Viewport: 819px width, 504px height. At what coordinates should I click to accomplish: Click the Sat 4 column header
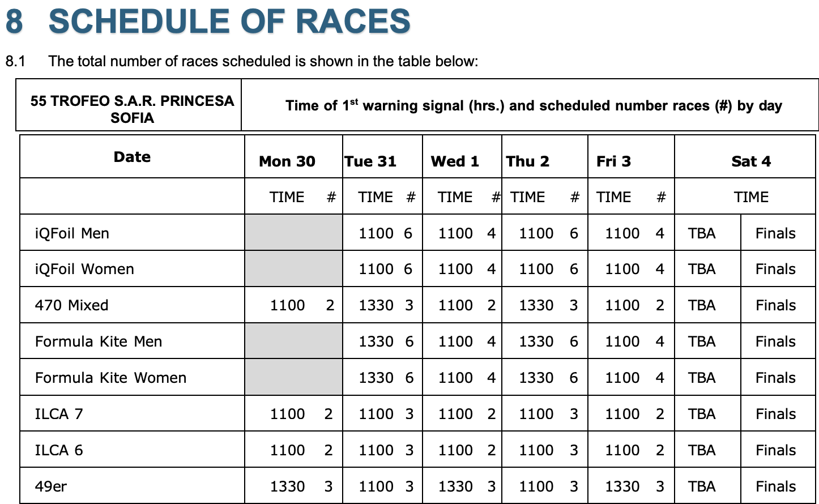tap(750, 161)
